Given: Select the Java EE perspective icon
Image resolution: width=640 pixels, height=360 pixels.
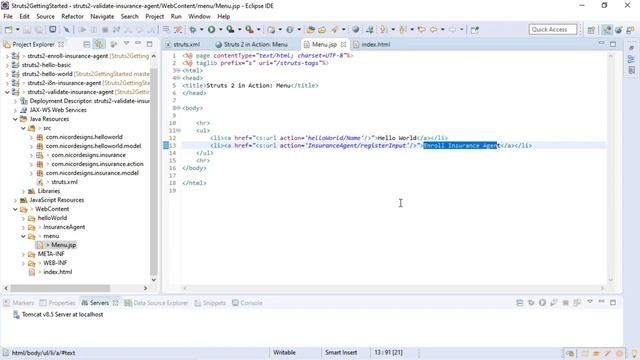Looking at the screenshot, I should tap(607, 30).
